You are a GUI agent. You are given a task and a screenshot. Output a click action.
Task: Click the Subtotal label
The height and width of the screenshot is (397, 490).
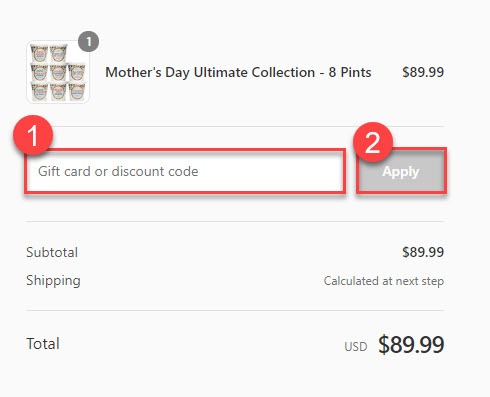(x=52, y=252)
